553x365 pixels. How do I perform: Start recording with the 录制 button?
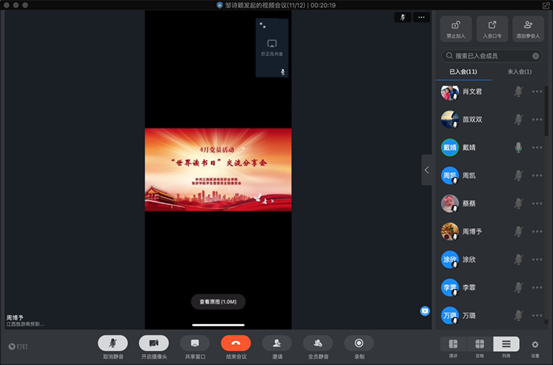coord(359,343)
